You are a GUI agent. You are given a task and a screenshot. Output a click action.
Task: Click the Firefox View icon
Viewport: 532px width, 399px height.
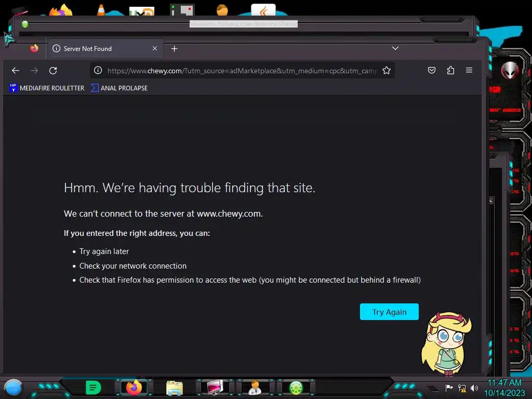point(34,48)
